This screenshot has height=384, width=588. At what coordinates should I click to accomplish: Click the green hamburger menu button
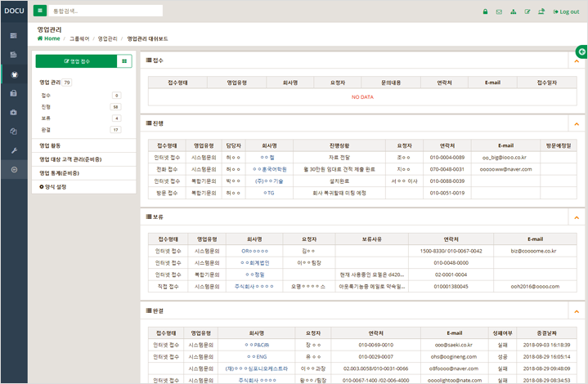[40, 11]
